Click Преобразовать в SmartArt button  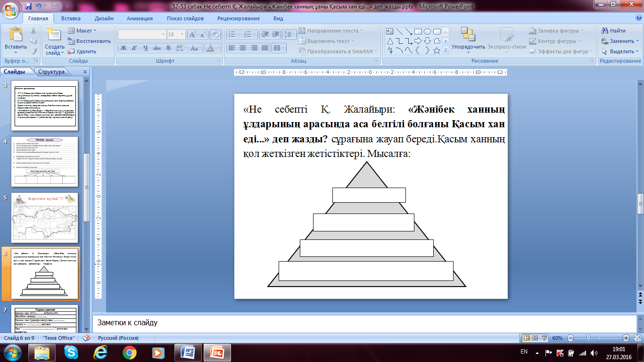(x=338, y=51)
